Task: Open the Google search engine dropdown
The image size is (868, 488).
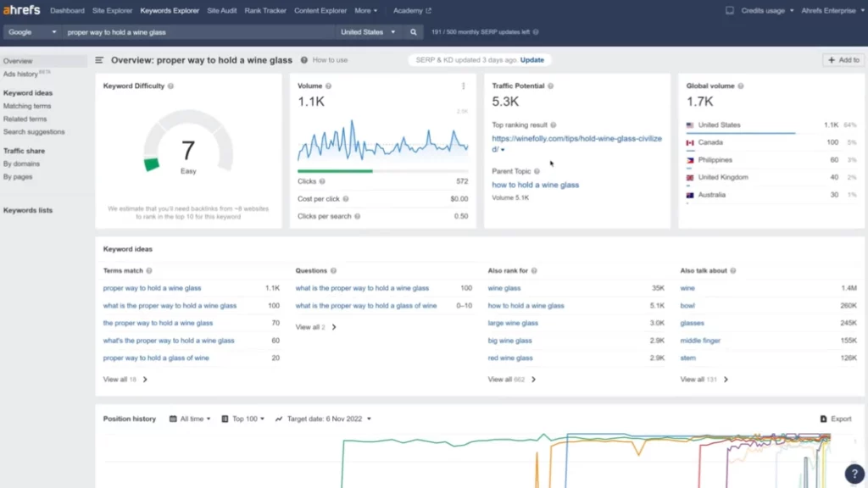Action: coord(31,32)
